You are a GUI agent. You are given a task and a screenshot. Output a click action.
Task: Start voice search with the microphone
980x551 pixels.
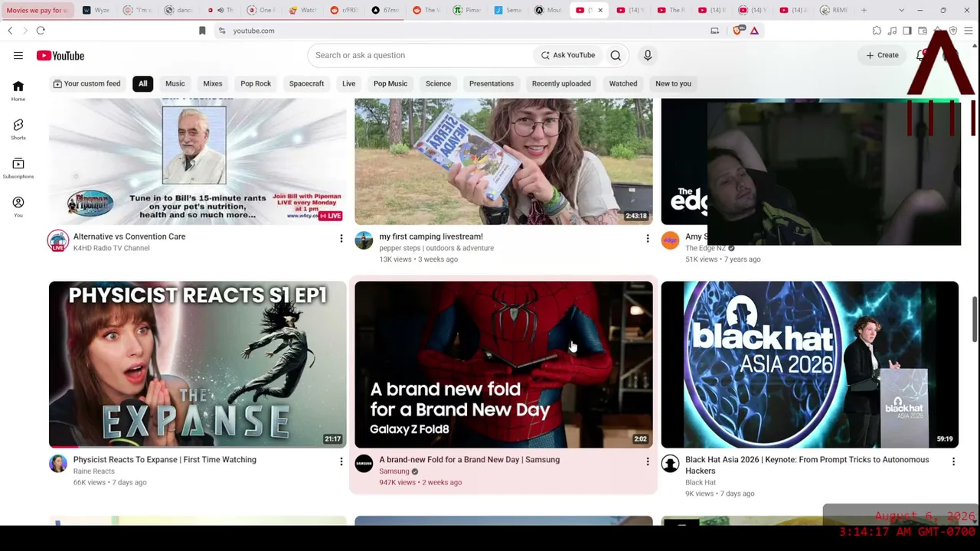648,55
